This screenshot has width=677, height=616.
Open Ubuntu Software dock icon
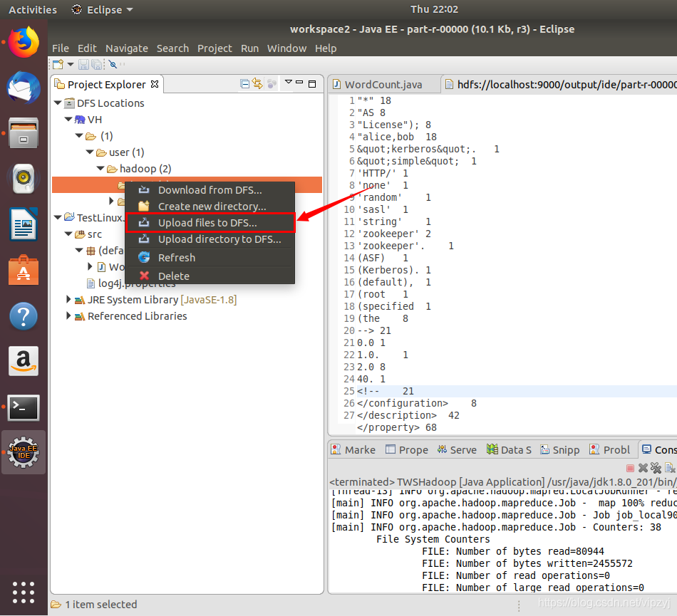coord(24,270)
